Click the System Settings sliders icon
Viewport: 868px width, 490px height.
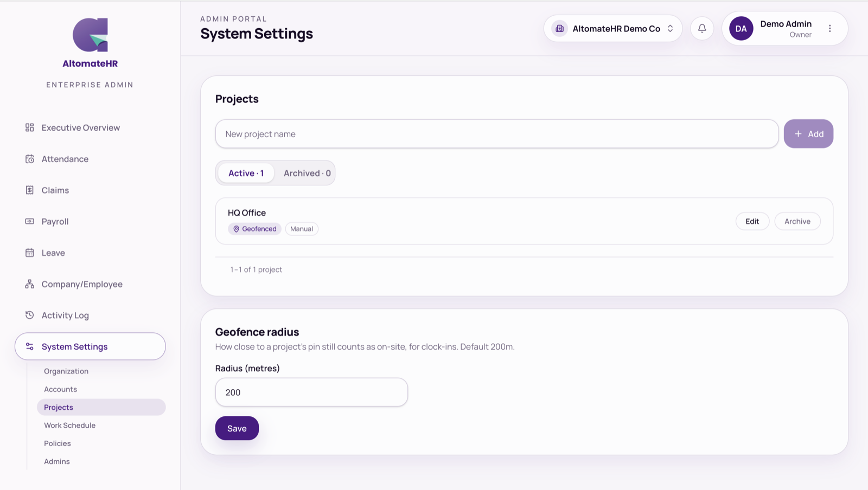pos(30,346)
